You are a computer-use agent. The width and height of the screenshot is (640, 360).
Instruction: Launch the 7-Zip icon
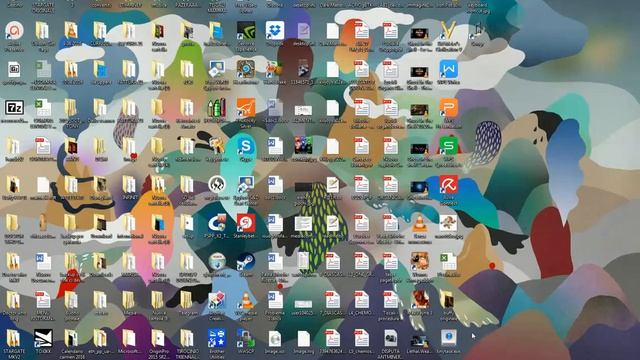[15, 108]
